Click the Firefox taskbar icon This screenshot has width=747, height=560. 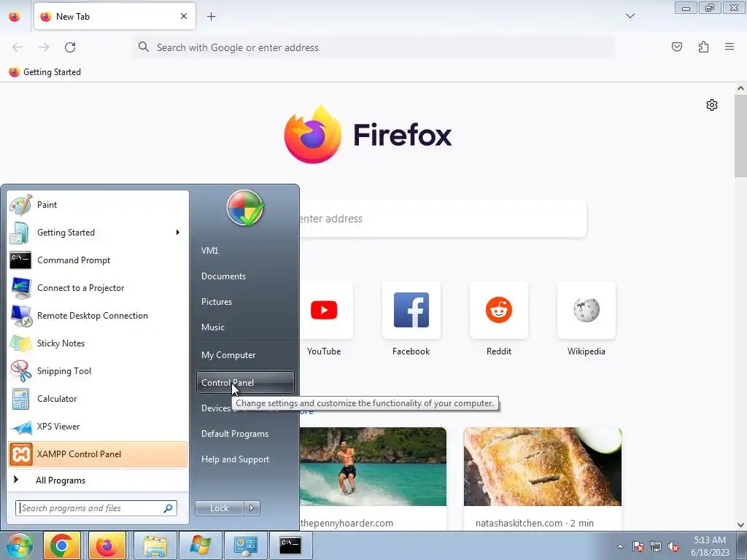coord(107,545)
